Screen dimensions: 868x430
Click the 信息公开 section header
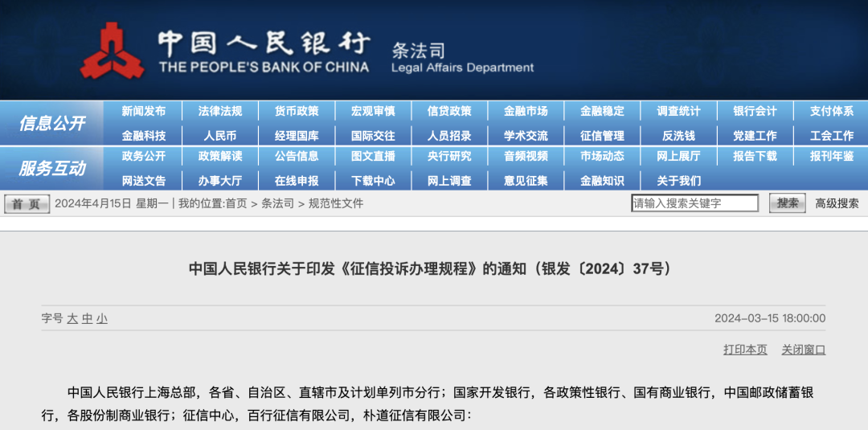(x=52, y=124)
